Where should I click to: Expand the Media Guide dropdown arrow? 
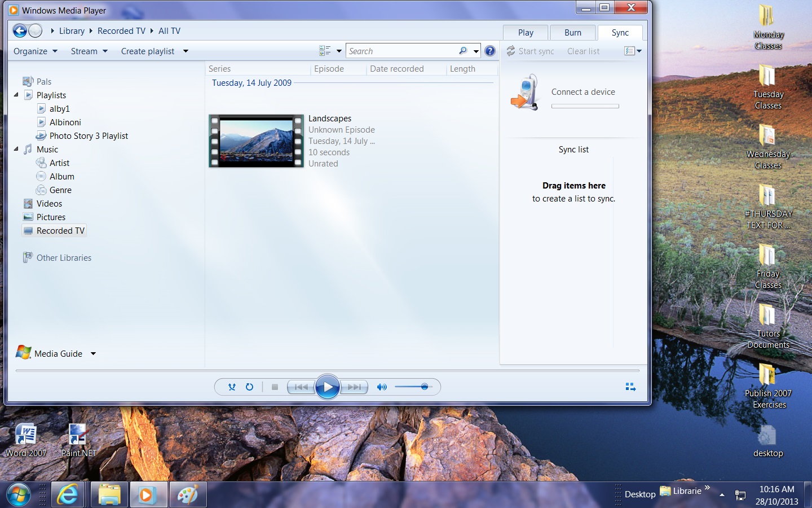pos(94,354)
